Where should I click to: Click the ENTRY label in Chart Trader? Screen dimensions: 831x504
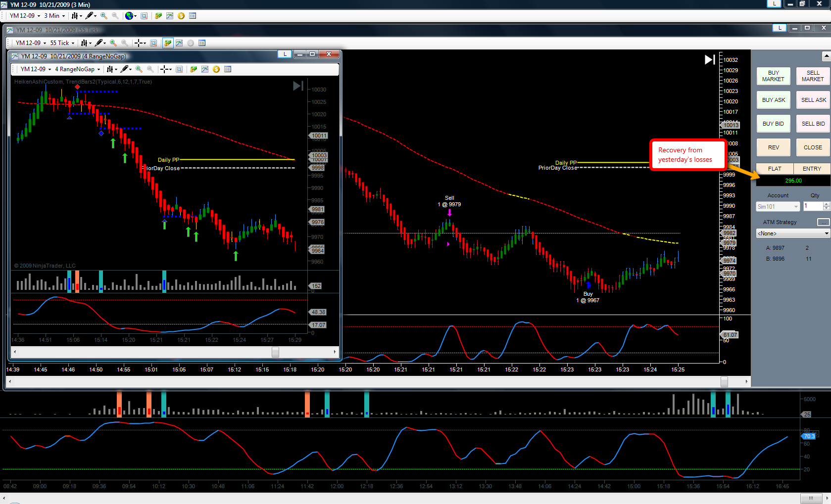click(x=812, y=169)
